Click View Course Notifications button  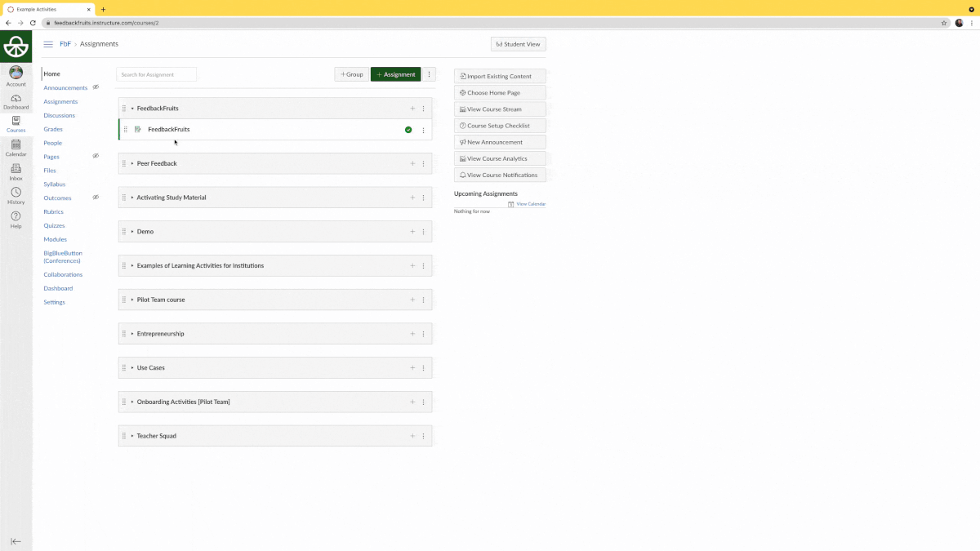pos(500,175)
